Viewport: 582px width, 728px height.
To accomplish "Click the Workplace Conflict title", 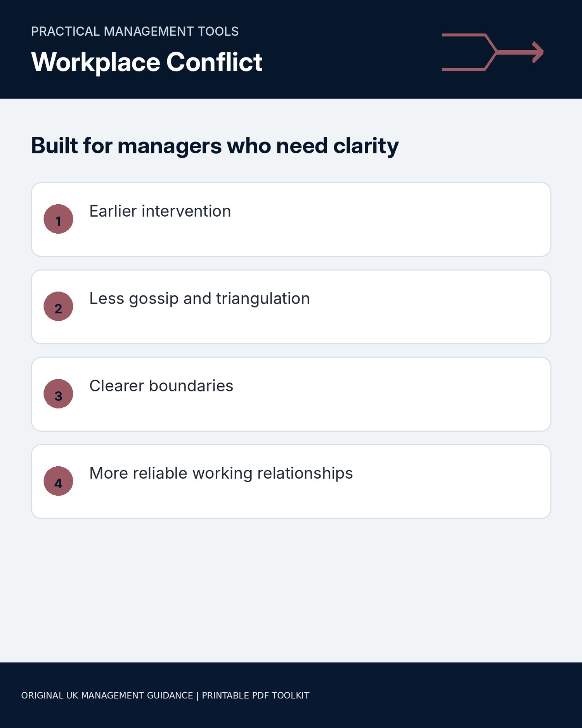I will 147,62.
